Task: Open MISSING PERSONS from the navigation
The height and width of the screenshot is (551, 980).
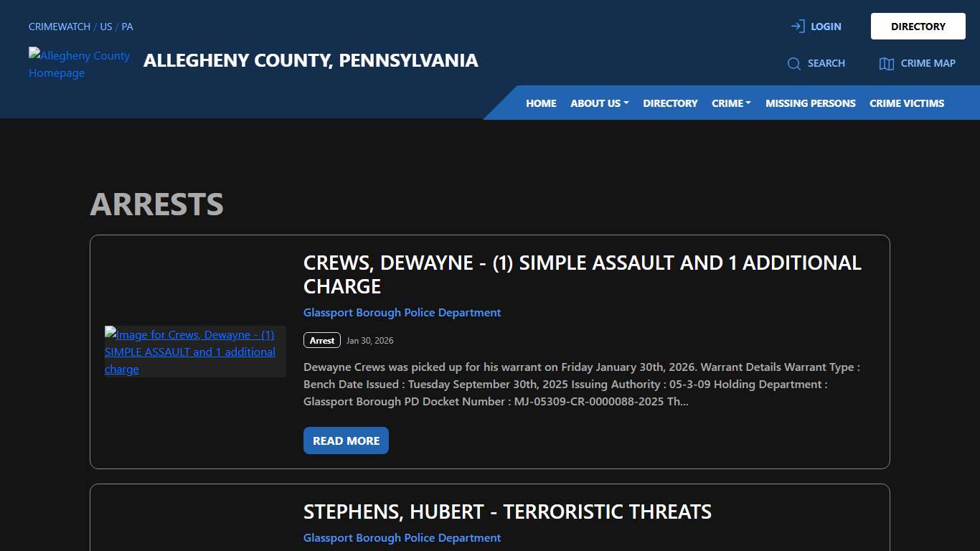Action: pos(810,103)
